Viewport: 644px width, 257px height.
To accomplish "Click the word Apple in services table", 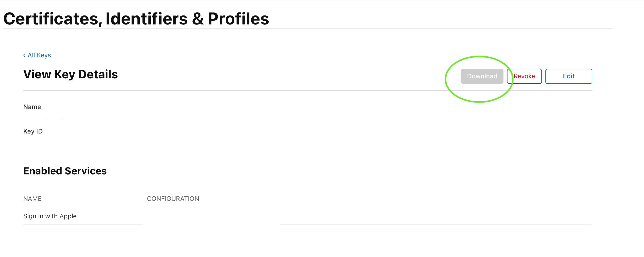I will pyautogui.click(x=68, y=216).
